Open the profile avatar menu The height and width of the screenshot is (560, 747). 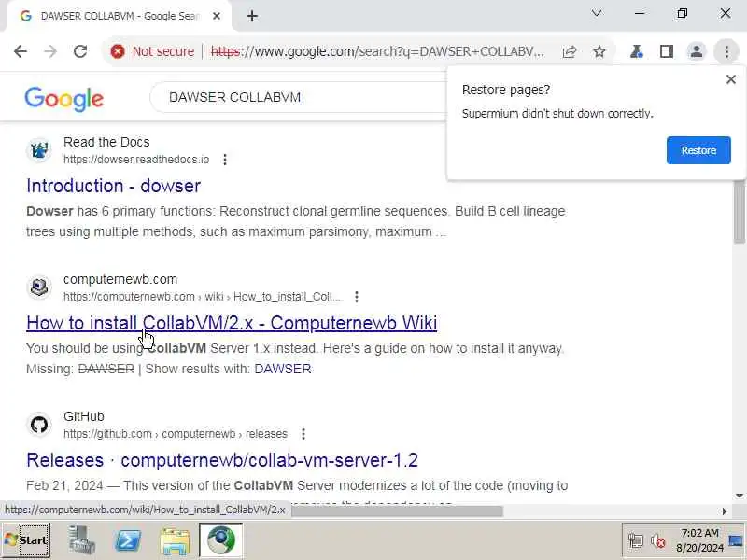[696, 51]
